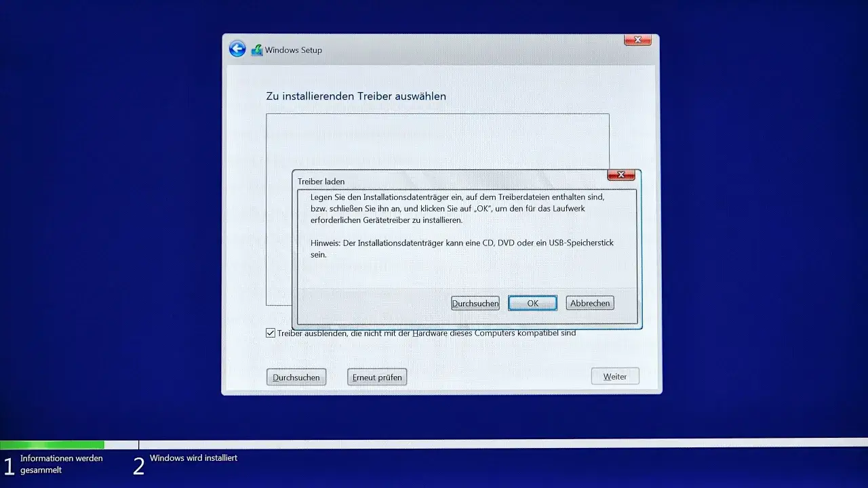Image resolution: width=868 pixels, height=488 pixels.
Task: Click the heading Zu installierenden Treiber auswählen
Action: 356,96
